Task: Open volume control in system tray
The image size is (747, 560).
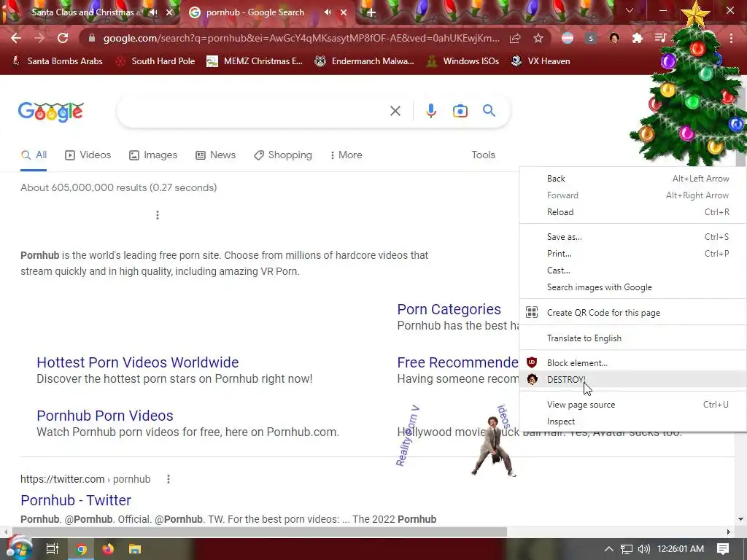Action: point(643,549)
